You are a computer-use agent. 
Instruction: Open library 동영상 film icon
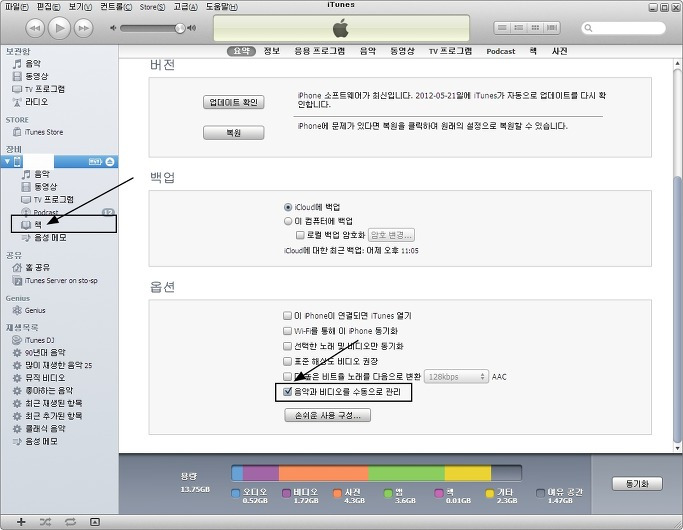(x=17, y=77)
